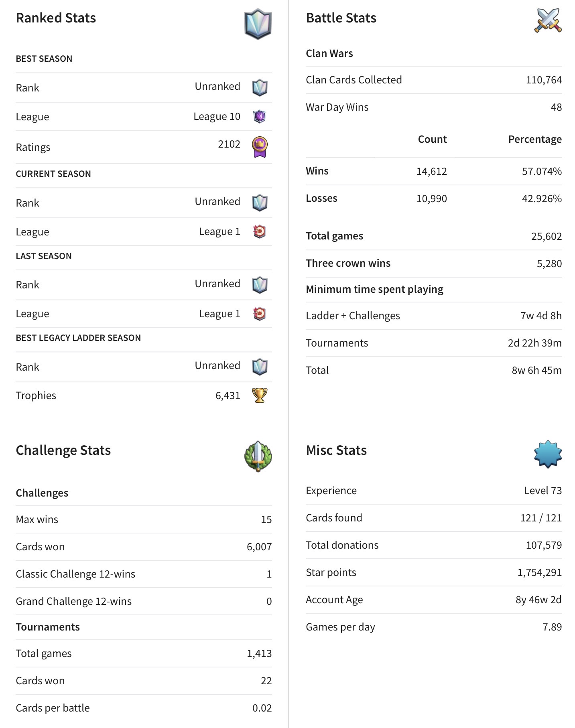Click the Ratings purple ribbon medal icon
This screenshot has height=728, width=575.
coord(260,147)
